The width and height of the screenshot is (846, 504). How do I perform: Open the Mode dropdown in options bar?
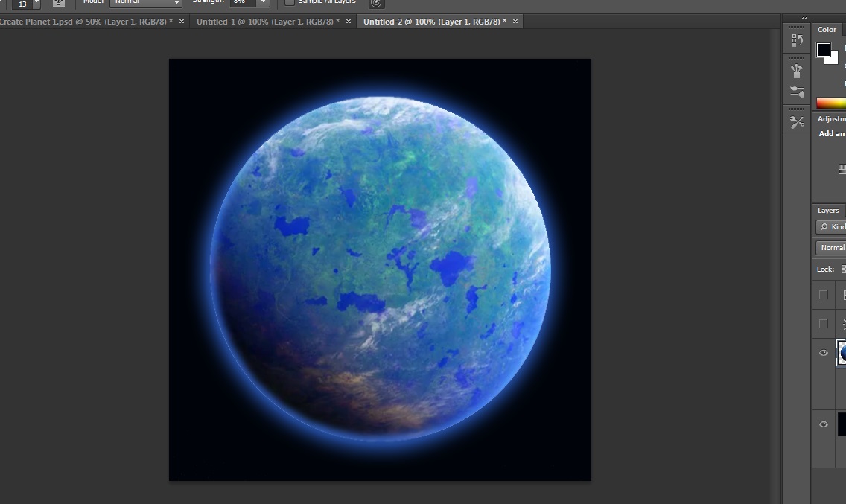click(146, 2)
